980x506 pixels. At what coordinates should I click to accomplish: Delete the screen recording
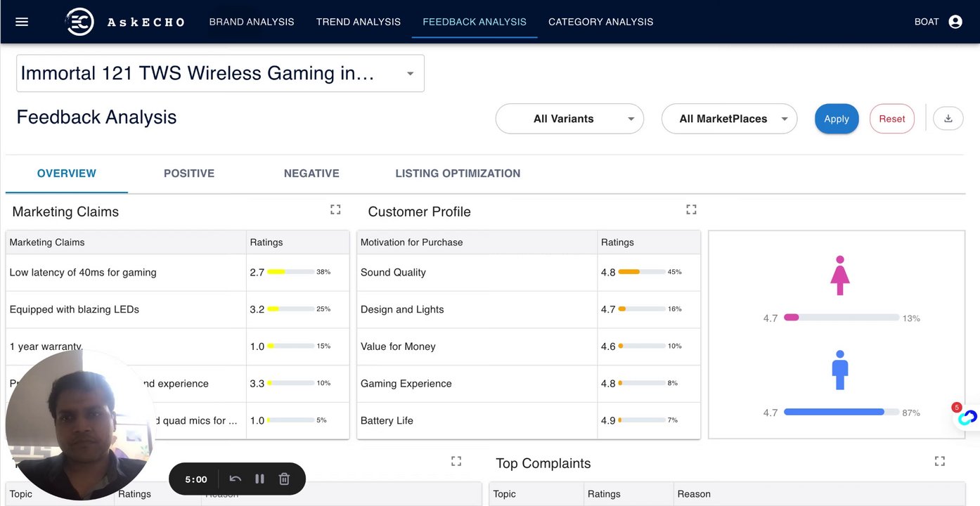coord(284,479)
